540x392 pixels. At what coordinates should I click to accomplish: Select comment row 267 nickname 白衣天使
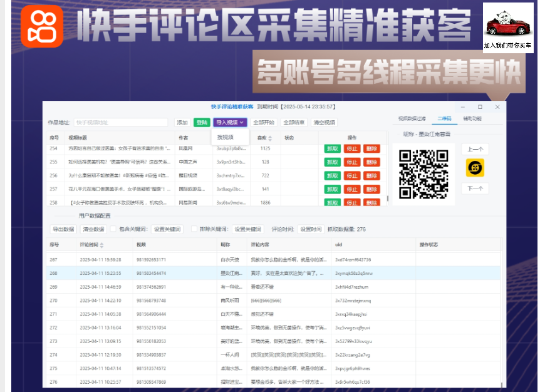[x=230, y=260]
